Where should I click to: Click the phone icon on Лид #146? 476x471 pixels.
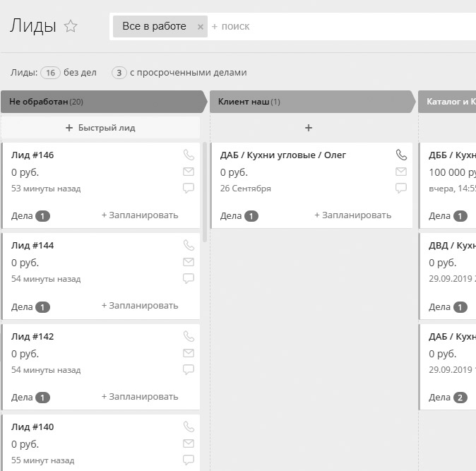(189, 155)
